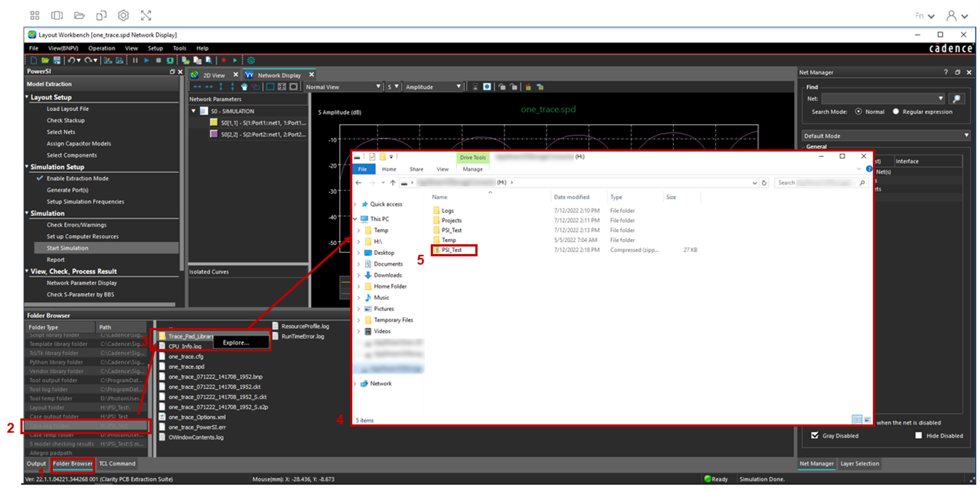Open the Normal View dropdown
Screen dimensions: 980x490
[x=343, y=87]
